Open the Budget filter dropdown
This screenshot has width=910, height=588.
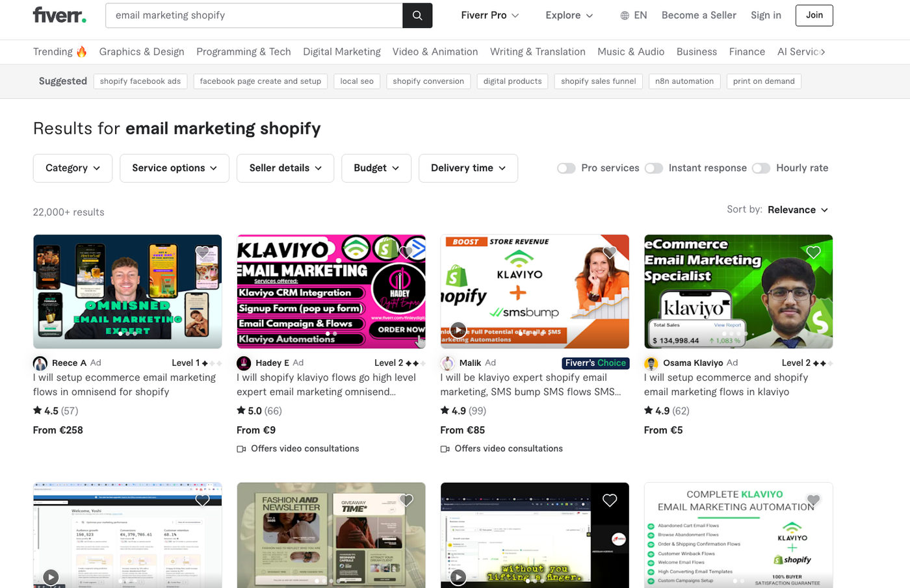coord(376,168)
